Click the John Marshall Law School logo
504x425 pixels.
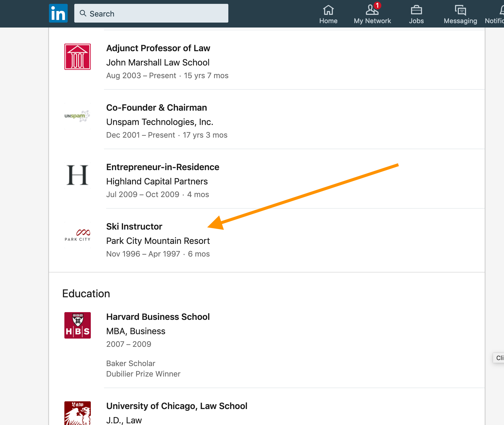(78, 57)
